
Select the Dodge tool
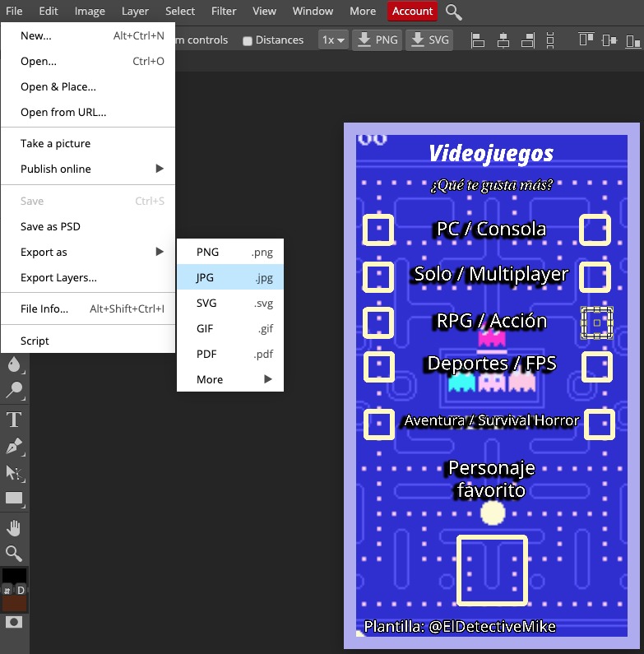click(14, 391)
